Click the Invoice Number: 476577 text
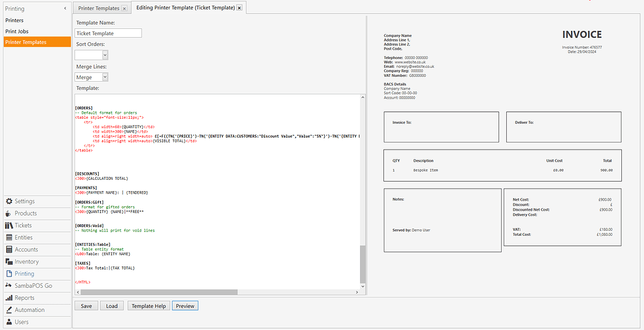 [582, 48]
